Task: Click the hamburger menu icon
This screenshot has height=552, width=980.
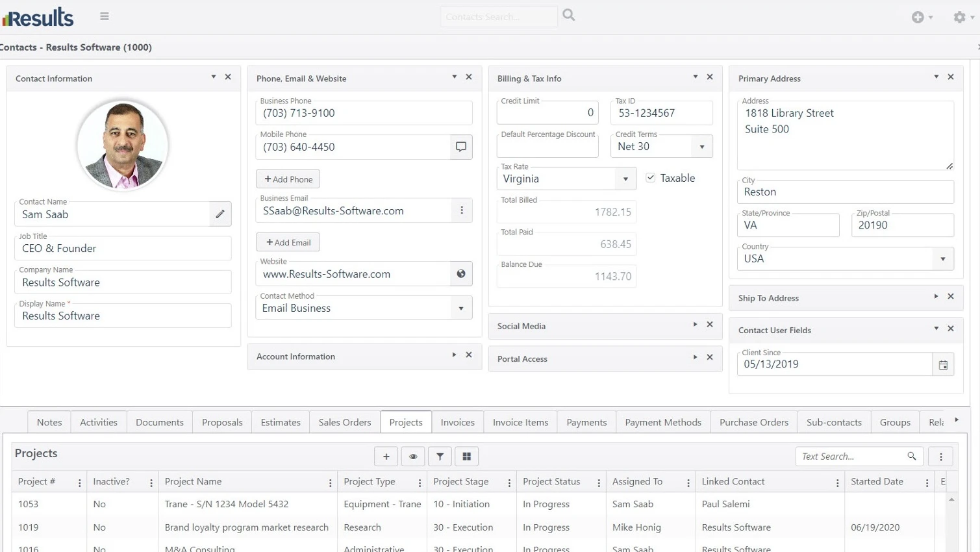Action: click(104, 16)
